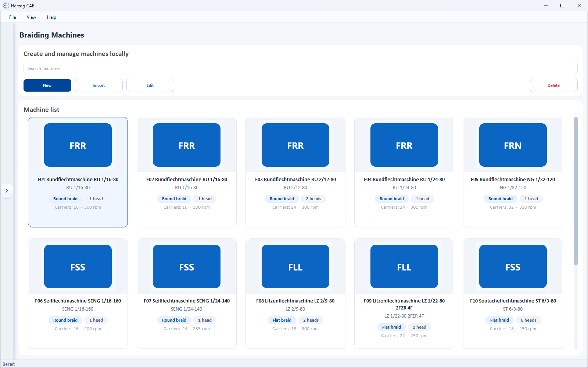Viewport: 588px width, 368px height.
Task: Select the FRR thumbnail of F04 Rundflechtmaschine
Action: click(404, 145)
